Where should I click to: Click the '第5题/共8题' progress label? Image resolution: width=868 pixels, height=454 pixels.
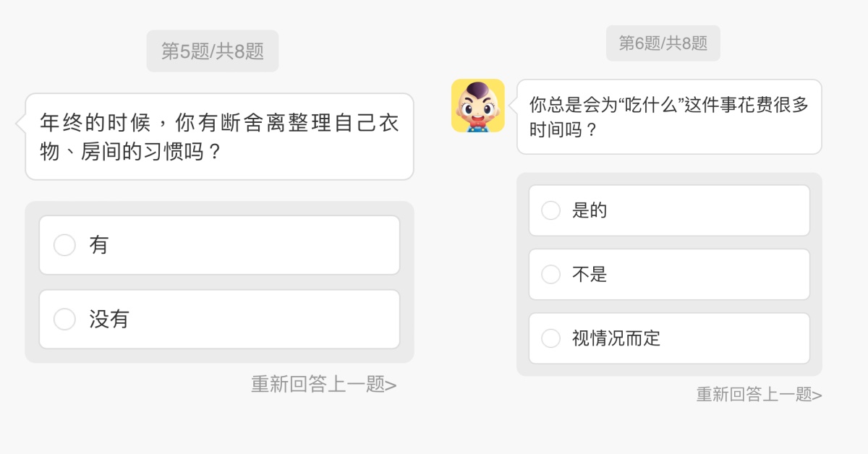point(212,51)
